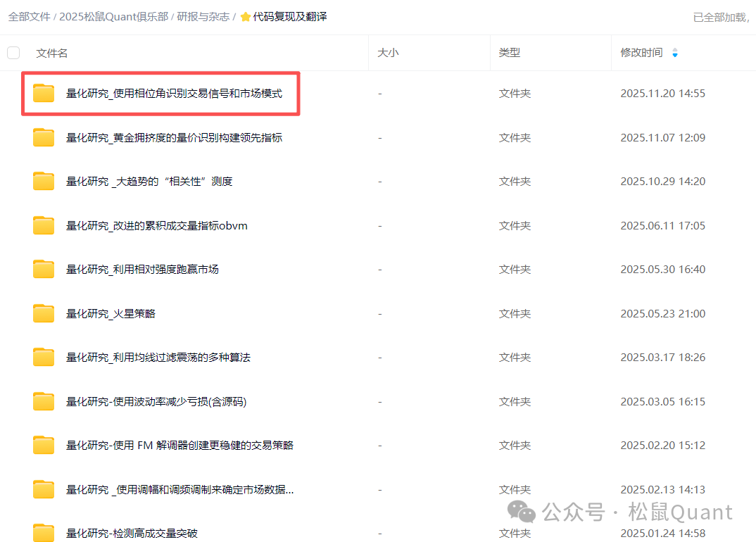Open the folder icon of 量化研究_利用均线过滤震荡的多种算法
This screenshot has width=756, height=542.
(43, 357)
